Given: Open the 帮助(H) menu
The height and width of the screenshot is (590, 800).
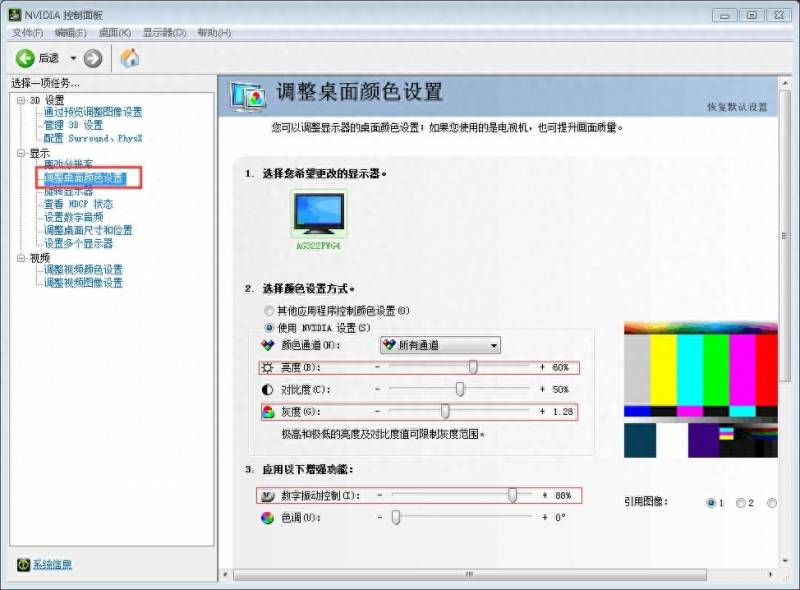Looking at the screenshot, I should (214, 33).
